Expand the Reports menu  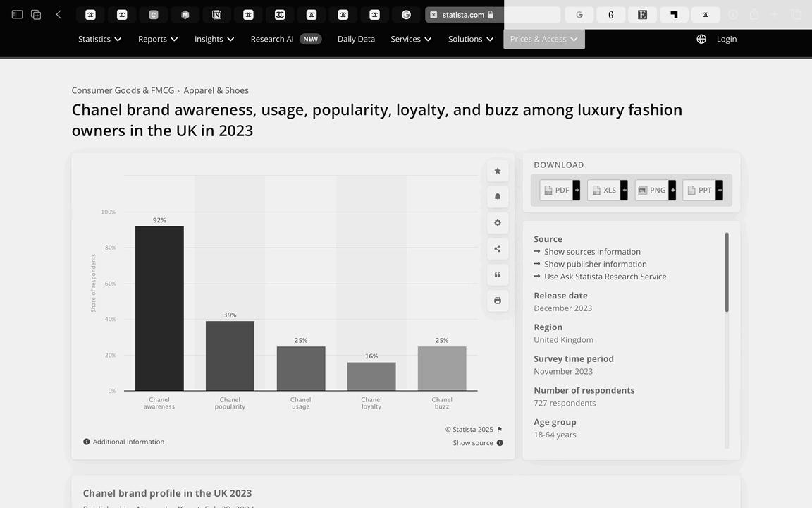click(158, 39)
